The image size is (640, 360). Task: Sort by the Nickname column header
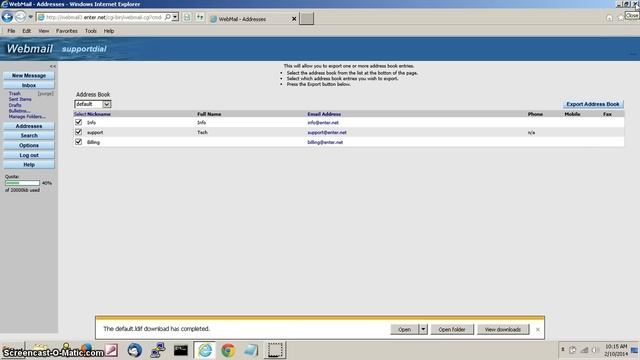[x=99, y=114]
